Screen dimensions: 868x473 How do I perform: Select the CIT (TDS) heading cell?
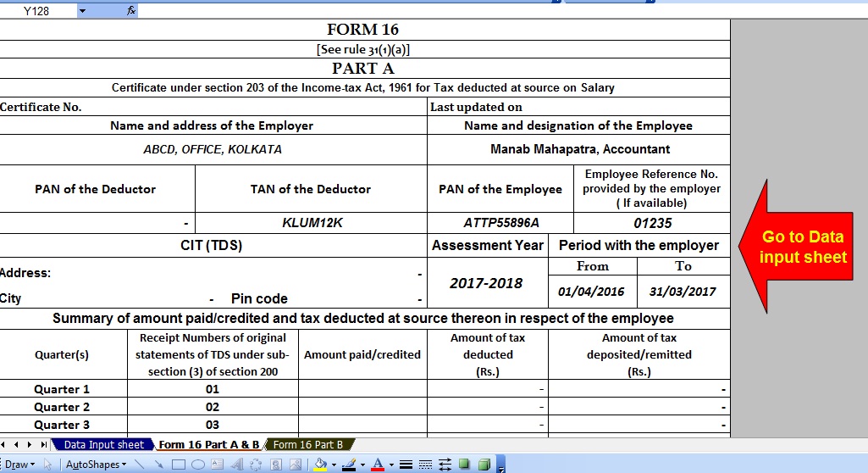point(213,245)
